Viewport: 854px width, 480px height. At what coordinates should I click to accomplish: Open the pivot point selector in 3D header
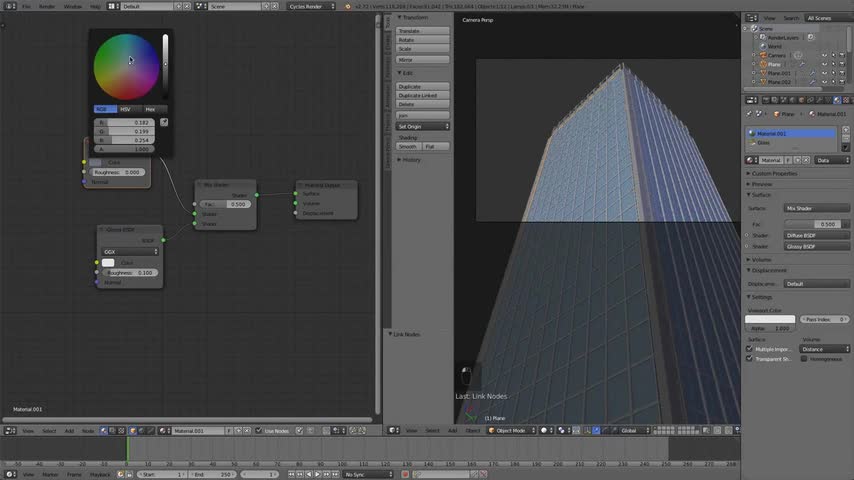click(564, 430)
